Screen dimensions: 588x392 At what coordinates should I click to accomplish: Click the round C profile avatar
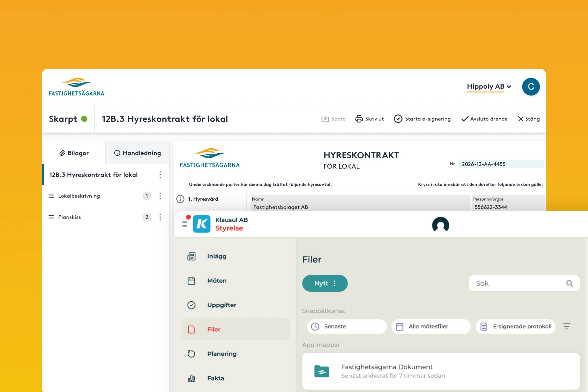(x=531, y=87)
